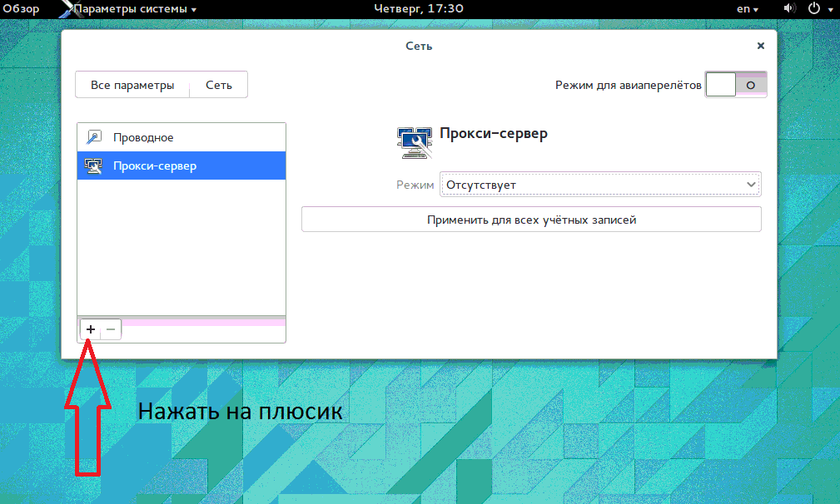Click the plus button to add connection
The image size is (840, 504).
(91, 330)
